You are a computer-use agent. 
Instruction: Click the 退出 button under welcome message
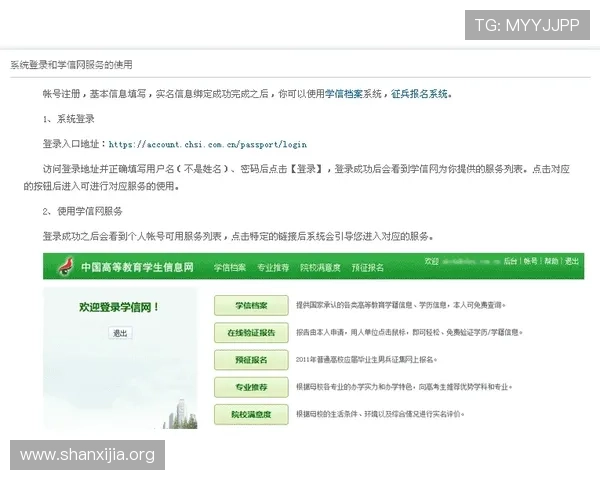pos(120,333)
